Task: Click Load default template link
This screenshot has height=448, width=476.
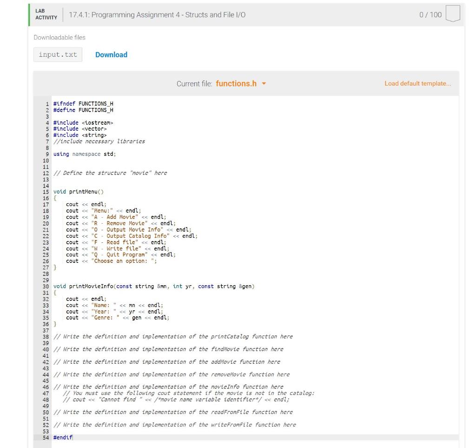Action: coord(417,84)
